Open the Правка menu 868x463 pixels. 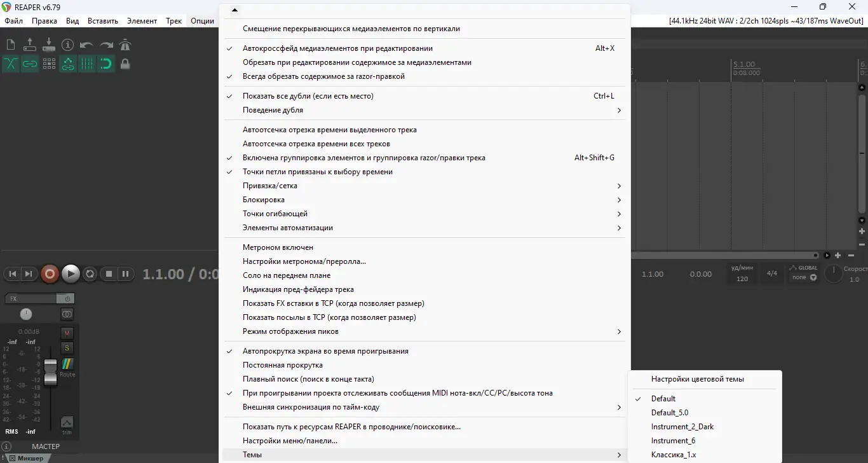pyautogui.click(x=44, y=21)
